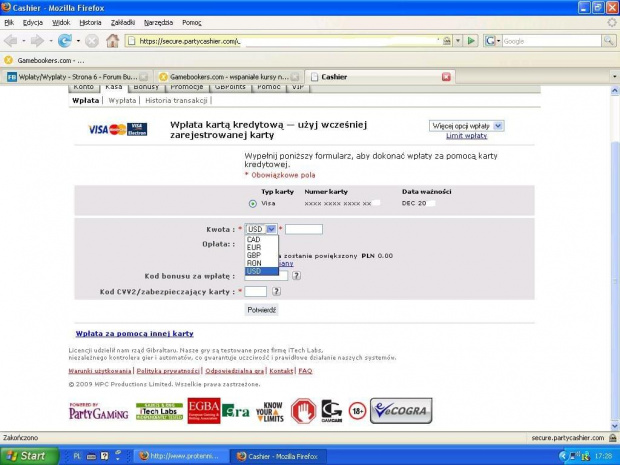Open the Edycja menu
Viewport: 620px width, 465px height.
pos(33,23)
